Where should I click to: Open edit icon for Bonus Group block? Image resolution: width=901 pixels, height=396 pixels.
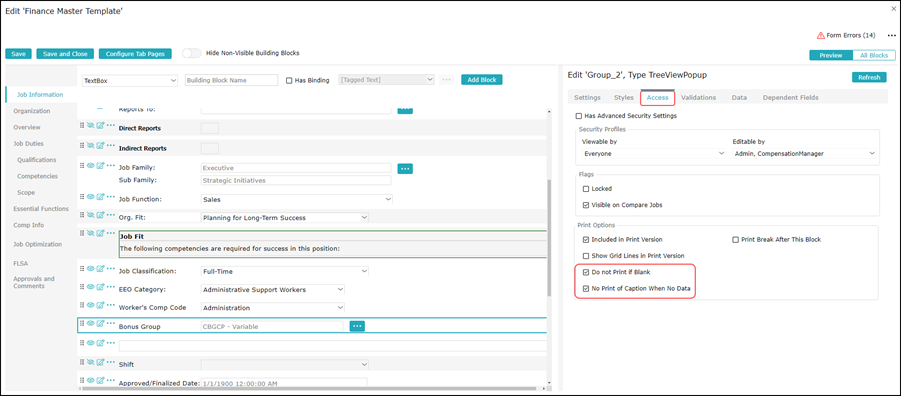click(100, 324)
